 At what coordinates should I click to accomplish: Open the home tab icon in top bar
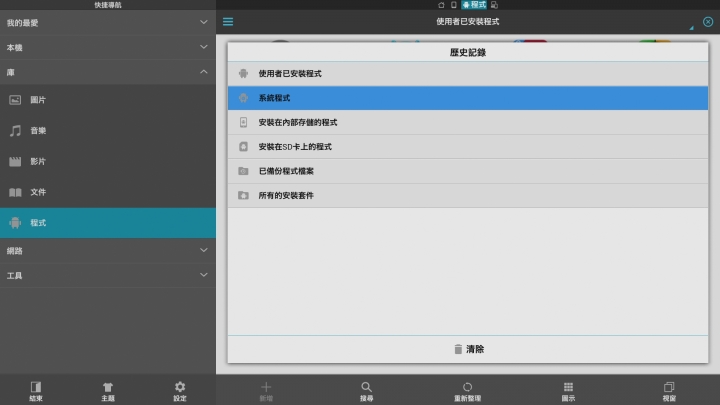click(441, 5)
